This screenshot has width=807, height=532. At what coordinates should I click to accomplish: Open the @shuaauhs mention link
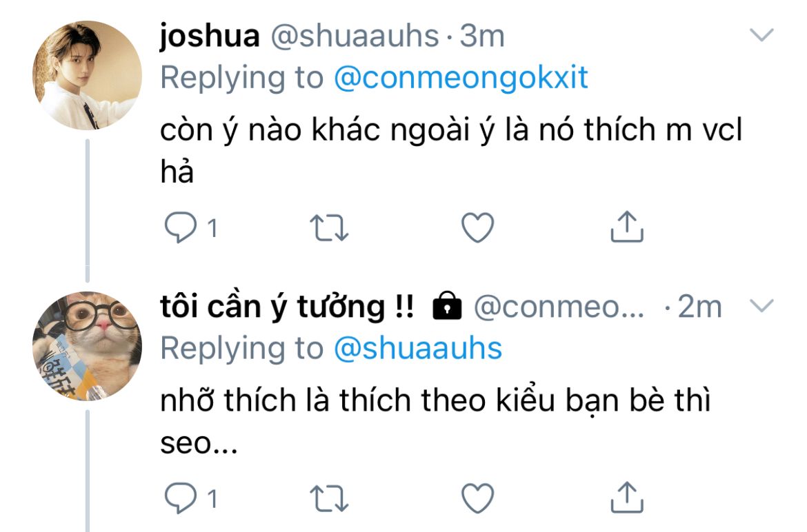(418, 349)
